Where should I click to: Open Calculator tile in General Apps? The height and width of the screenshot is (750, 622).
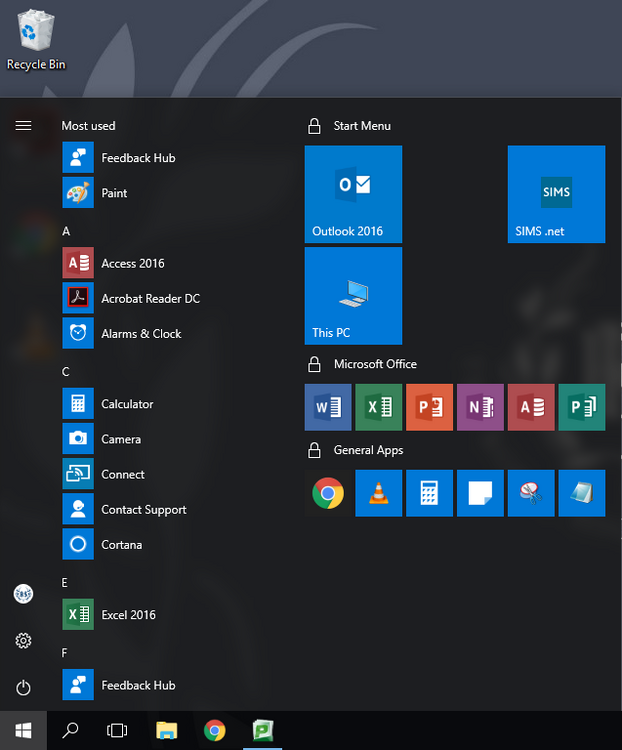pyautogui.click(x=429, y=493)
